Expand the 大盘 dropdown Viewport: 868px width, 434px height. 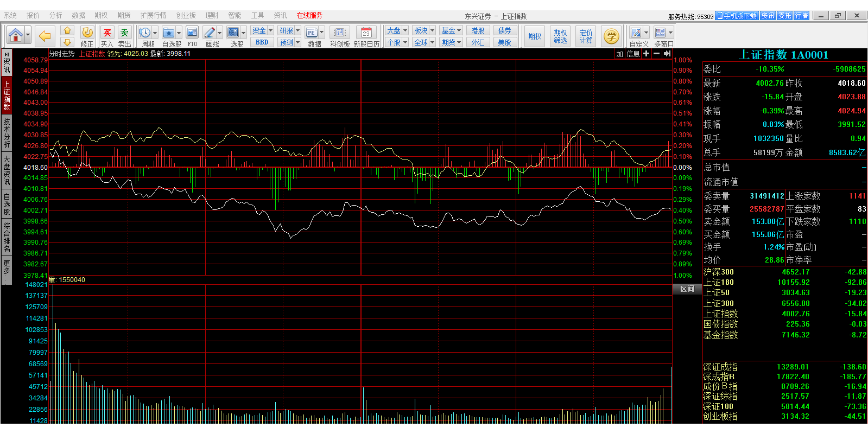click(405, 30)
